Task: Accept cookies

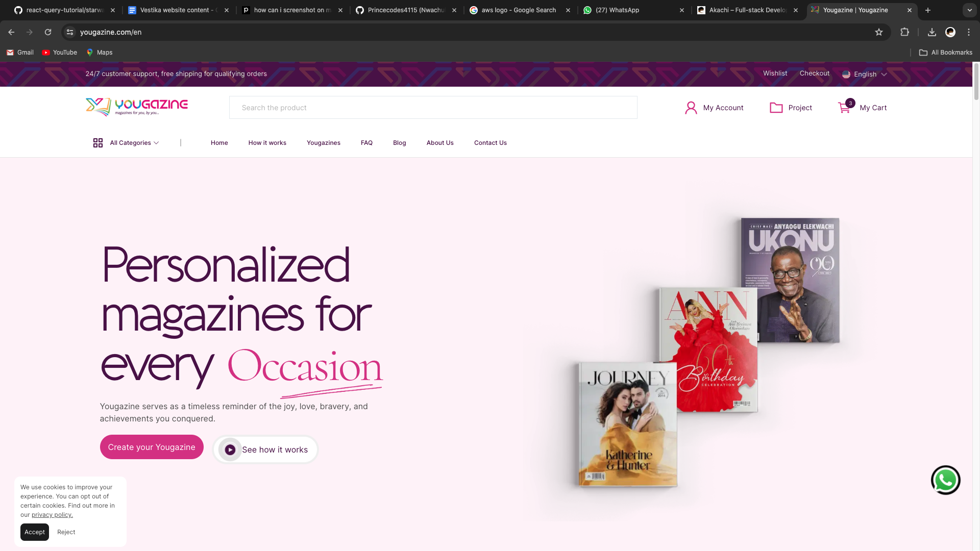Action: [x=35, y=532]
